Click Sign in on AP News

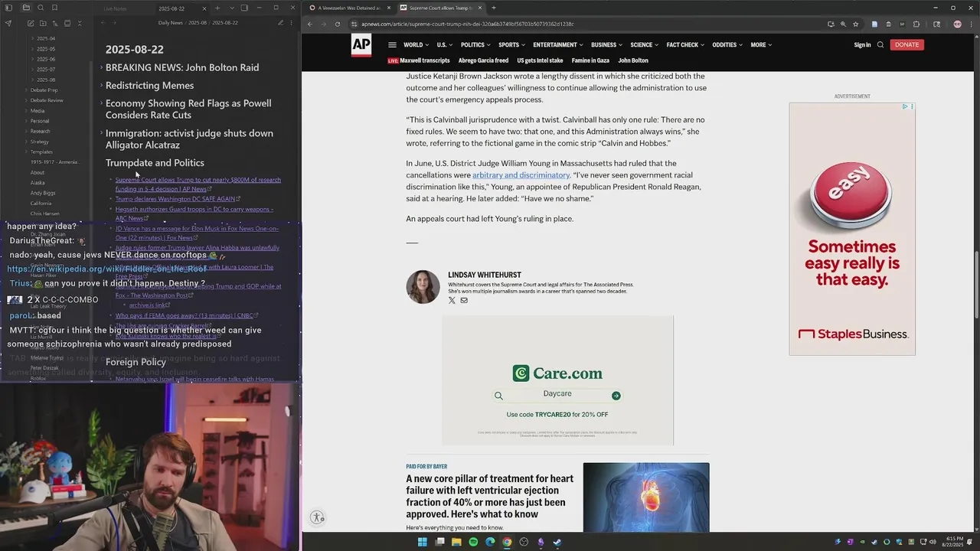[862, 45]
